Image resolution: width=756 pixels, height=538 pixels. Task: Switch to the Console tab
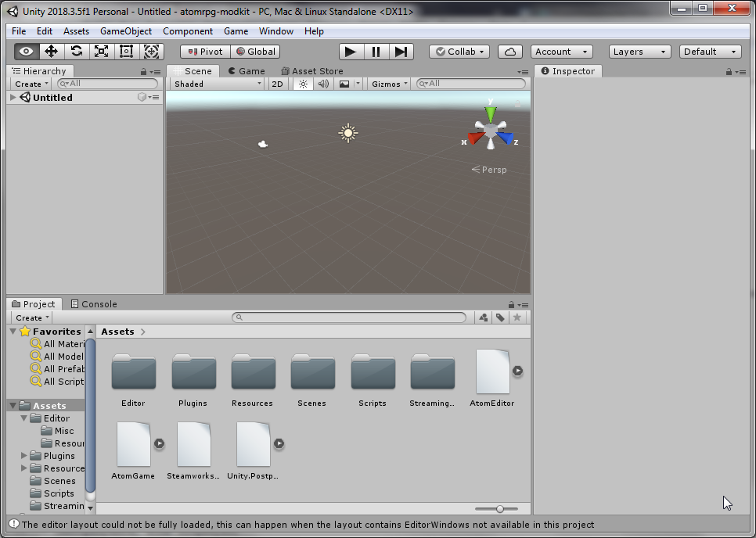click(94, 304)
